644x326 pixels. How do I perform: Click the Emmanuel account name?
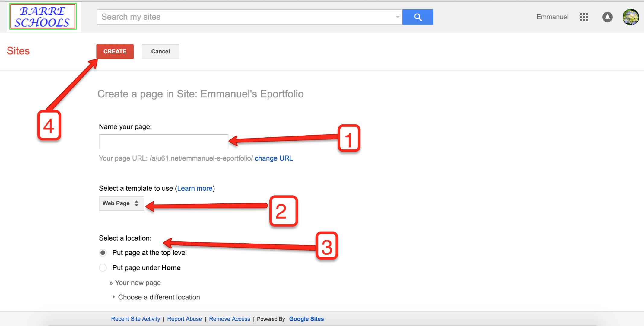point(552,17)
